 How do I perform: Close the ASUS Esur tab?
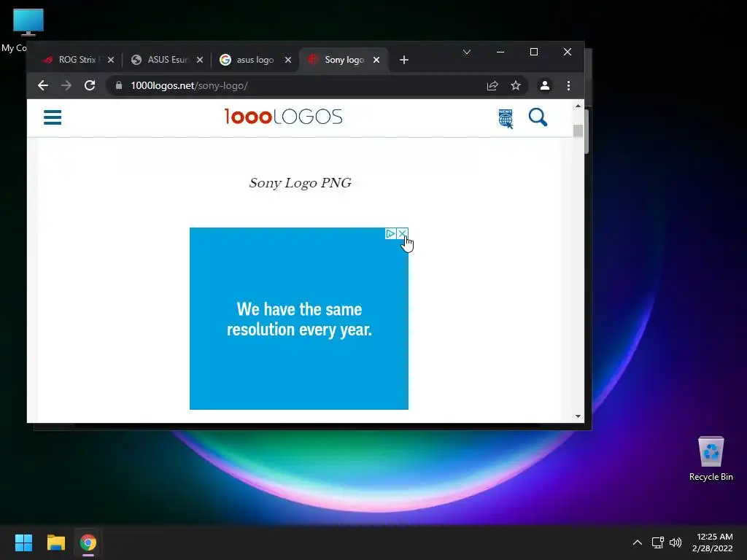200,60
